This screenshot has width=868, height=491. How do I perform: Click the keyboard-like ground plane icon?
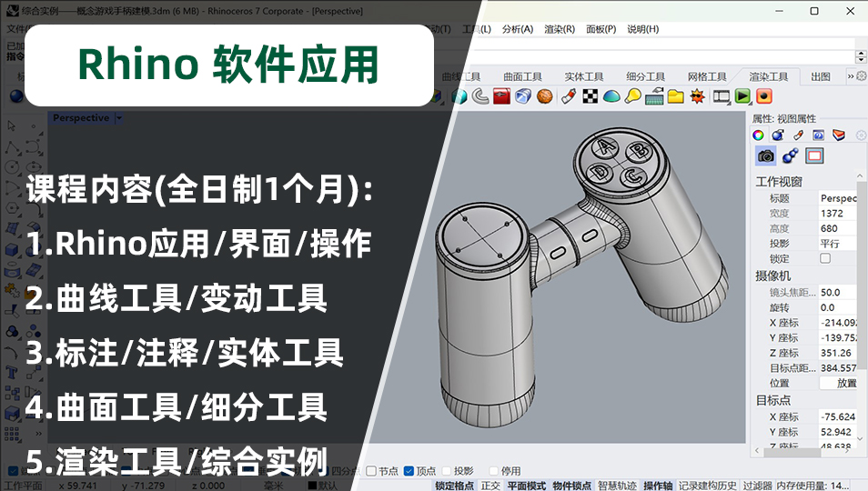click(654, 96)
